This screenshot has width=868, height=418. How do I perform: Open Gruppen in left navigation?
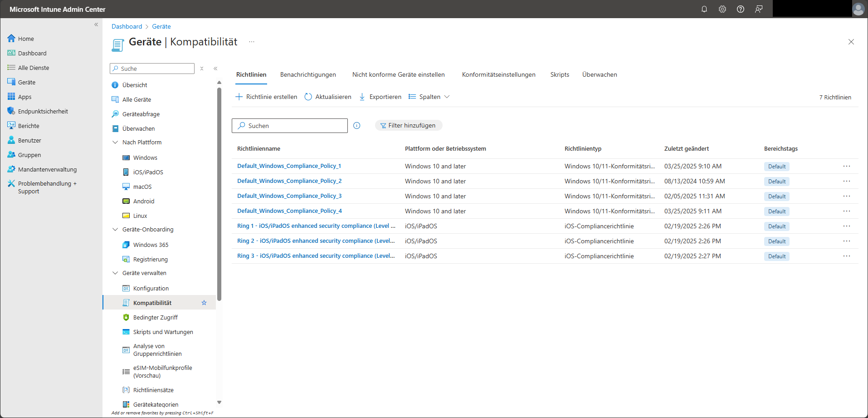pyautogui.click(x=29, y=155)
